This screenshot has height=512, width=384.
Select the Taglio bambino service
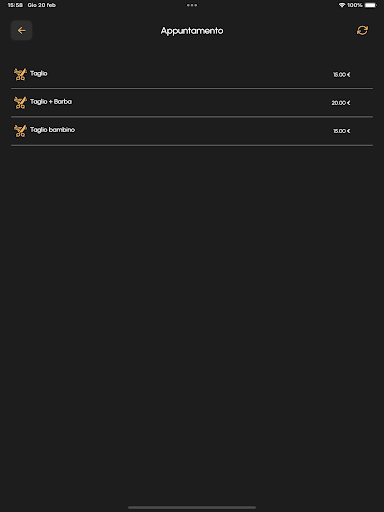click(192, 131)
